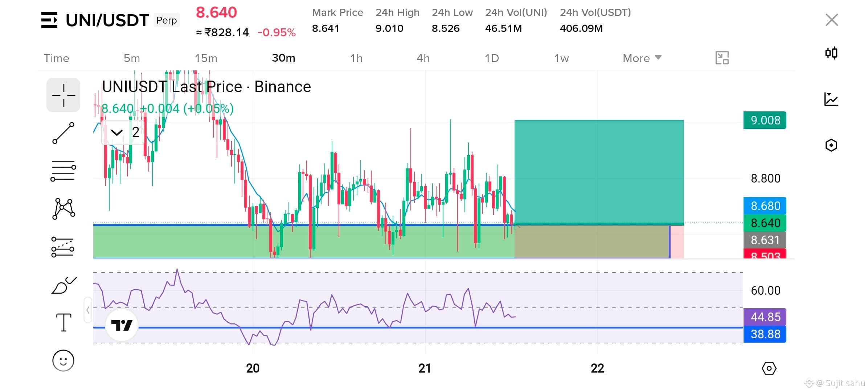Viewport: 868px width, 392px height.
Task: Select the text annotation tool
Action: pos(64,322)
